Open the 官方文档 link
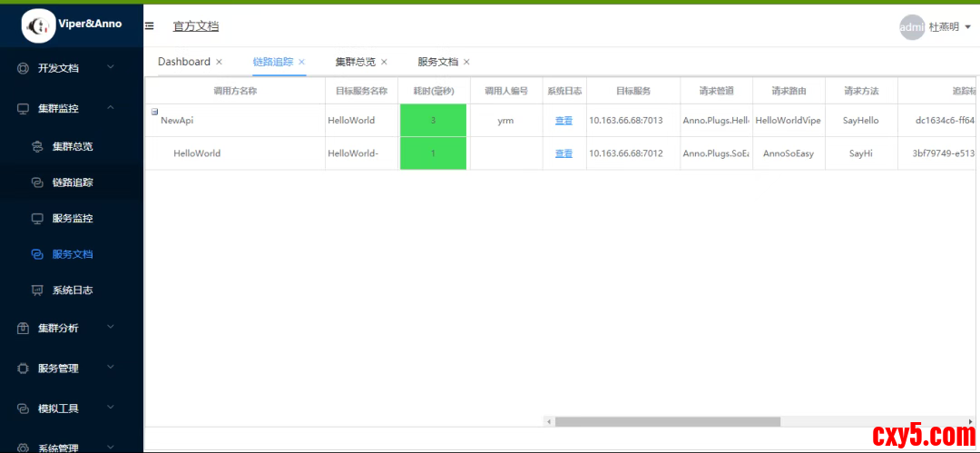980x453 pixels. click(196, 26)
